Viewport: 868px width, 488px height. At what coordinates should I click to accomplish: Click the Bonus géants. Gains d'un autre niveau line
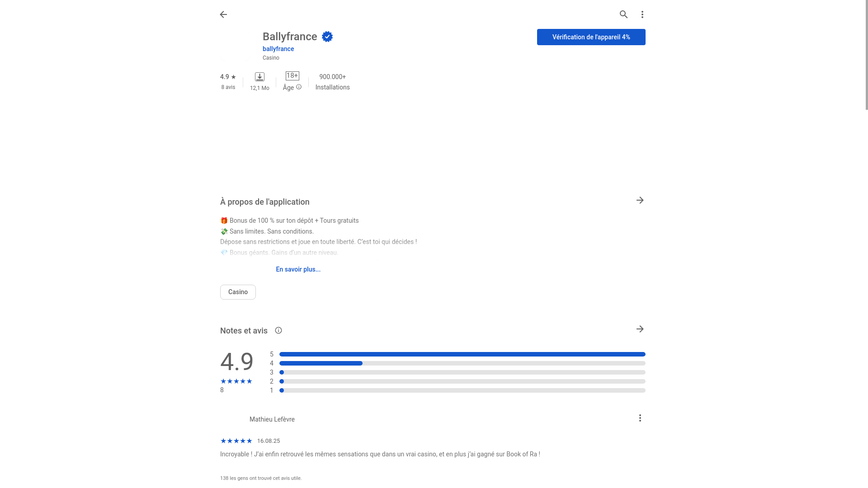pyautogui.click(x=283, y=253)
